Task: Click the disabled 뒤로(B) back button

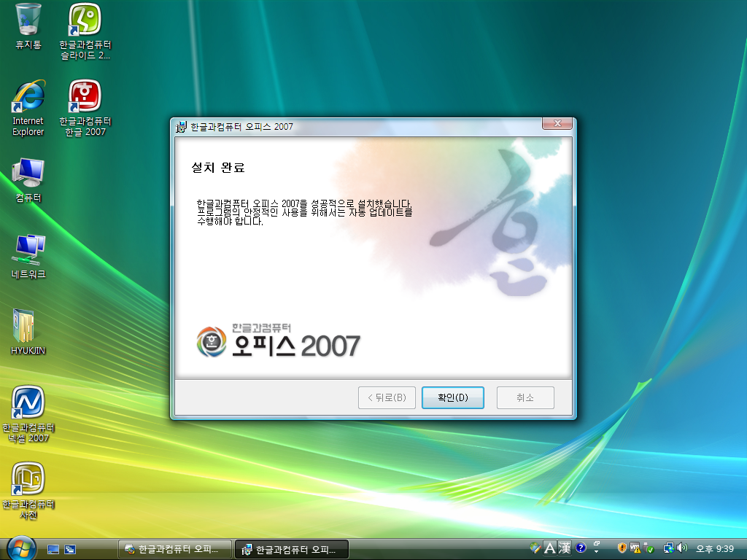Action: click(x=387, y=397)
